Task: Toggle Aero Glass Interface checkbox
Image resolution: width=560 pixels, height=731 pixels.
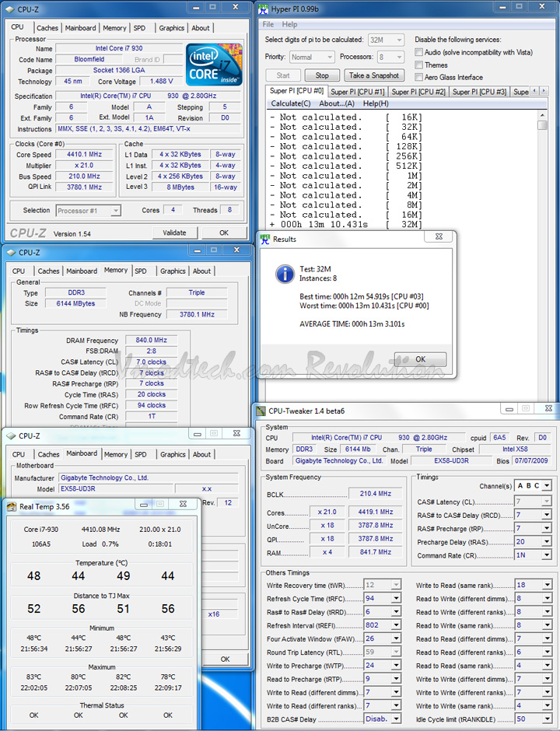Action: [x=418, y=77]
